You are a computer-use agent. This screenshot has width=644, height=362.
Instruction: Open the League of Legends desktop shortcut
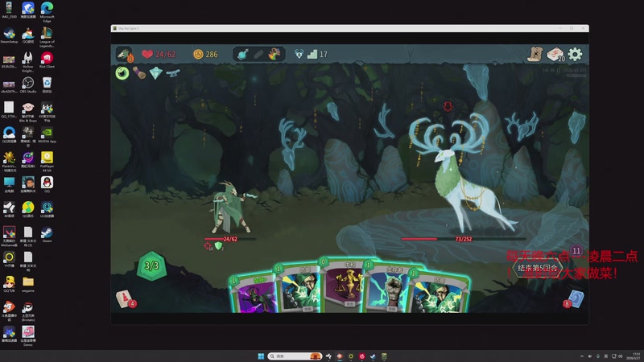click(47, 37)
